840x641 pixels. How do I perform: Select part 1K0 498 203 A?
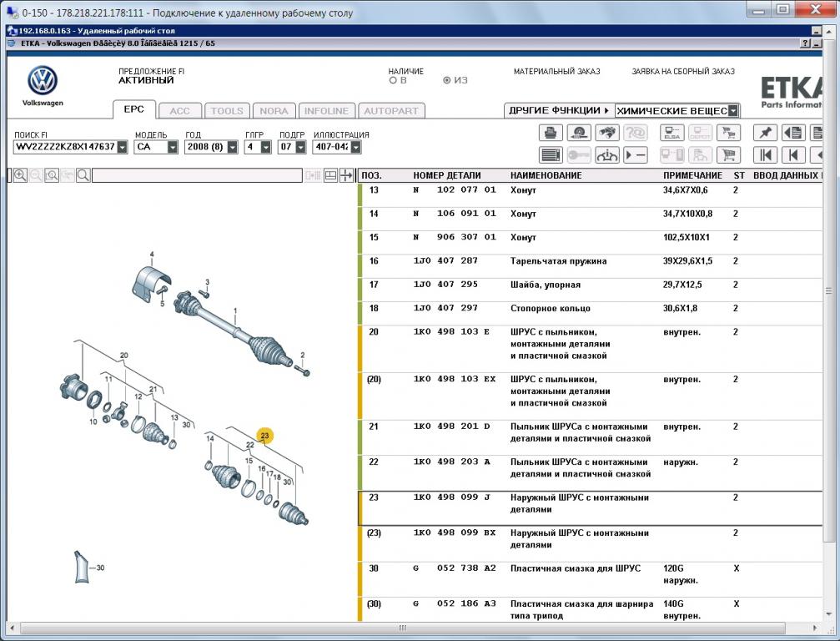pyautogui.click(x=451, y=462)
